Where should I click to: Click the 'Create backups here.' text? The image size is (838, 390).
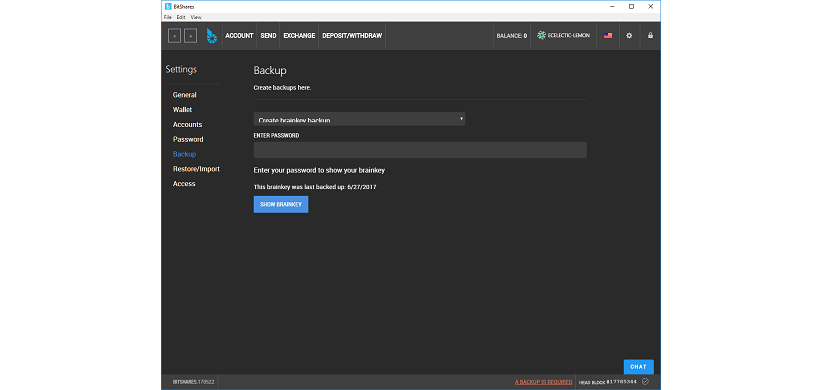282,88
